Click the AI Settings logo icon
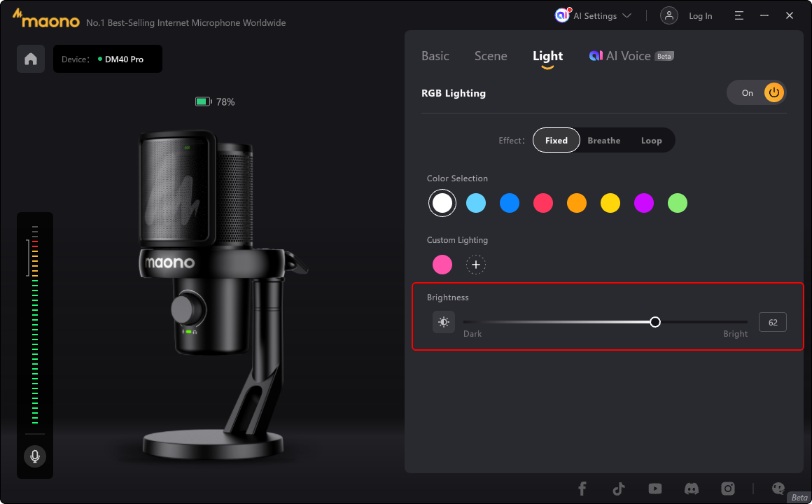The image size is (812, 504). (x=562, y=15)
